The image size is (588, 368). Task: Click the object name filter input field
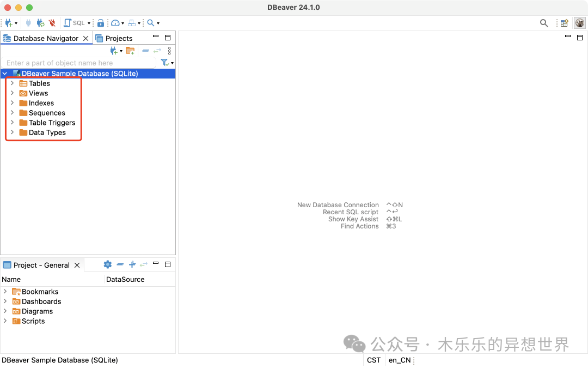[x=79, y=63]
